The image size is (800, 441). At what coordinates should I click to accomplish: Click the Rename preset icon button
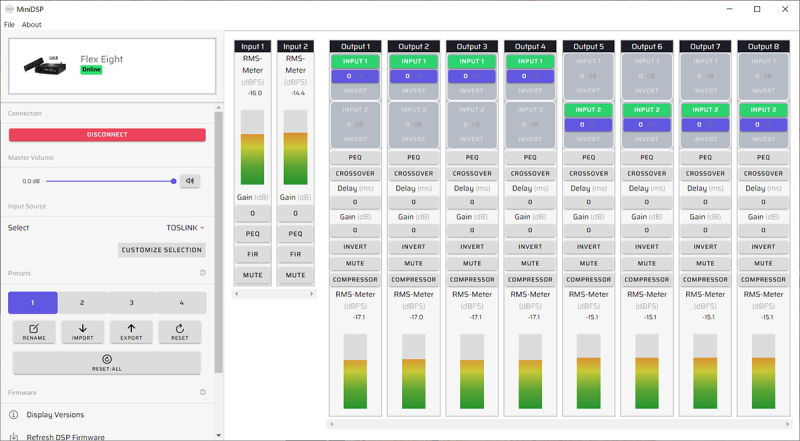point(34,328)
